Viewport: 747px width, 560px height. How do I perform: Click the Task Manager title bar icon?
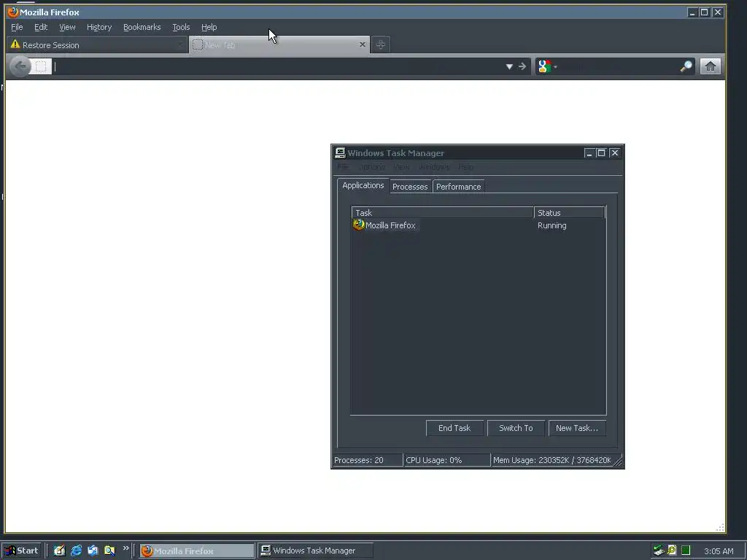(340, 153)
